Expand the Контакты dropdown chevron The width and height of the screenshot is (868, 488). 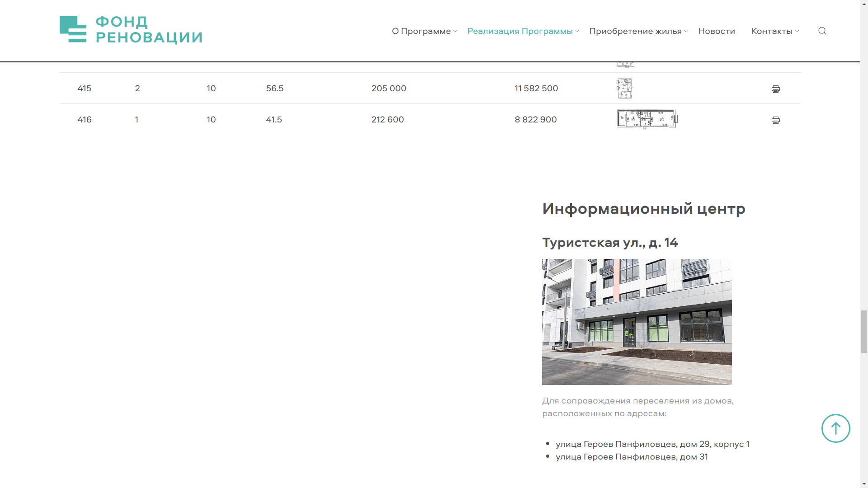click(x=797, y=31)
